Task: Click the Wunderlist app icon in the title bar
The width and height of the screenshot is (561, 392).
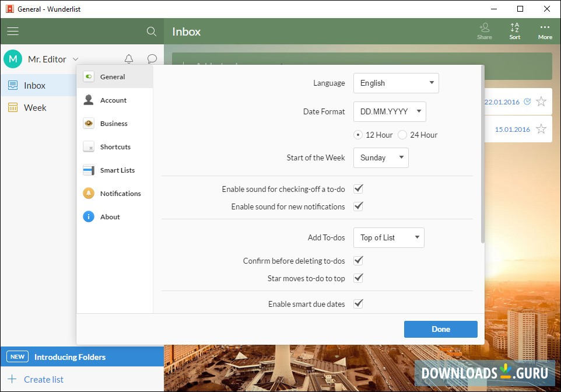Action: click(x=10, y=9)
